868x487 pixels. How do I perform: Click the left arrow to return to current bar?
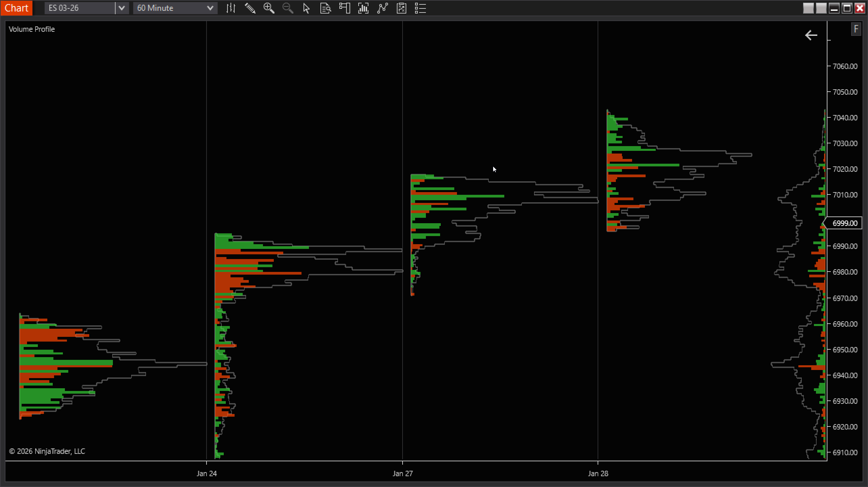pos(811,35)
